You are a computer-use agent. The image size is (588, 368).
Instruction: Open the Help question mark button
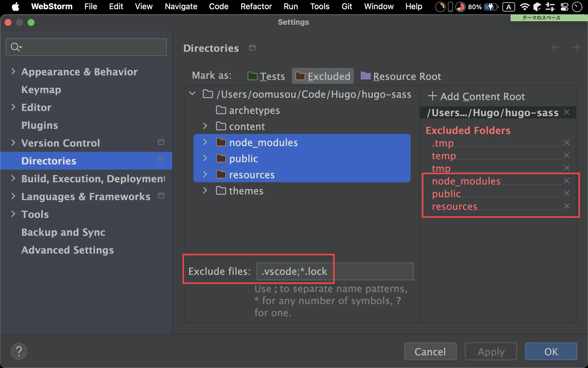(19, 351)
